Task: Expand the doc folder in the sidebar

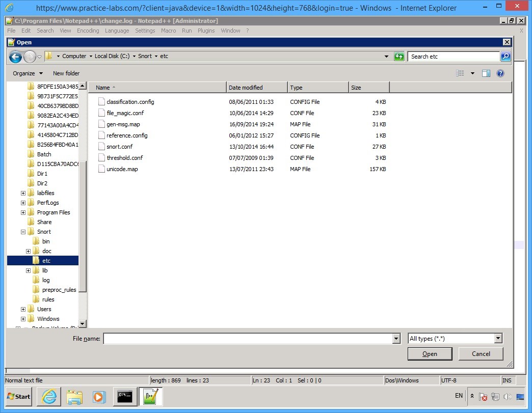Action: click(29, 251)
